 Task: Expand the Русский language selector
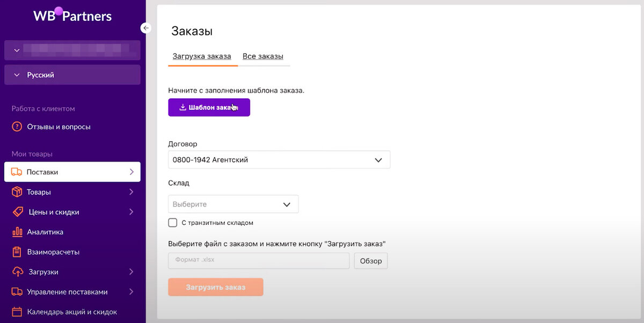click(72, 75)
